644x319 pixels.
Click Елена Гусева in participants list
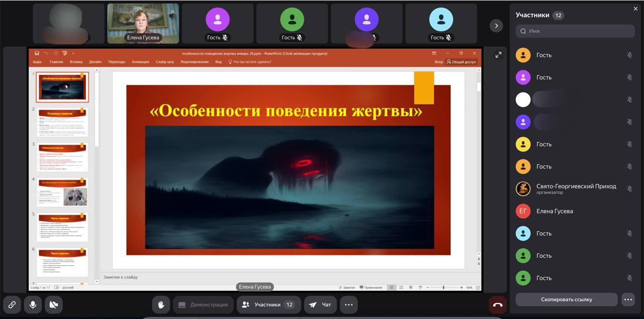(575, 211)
